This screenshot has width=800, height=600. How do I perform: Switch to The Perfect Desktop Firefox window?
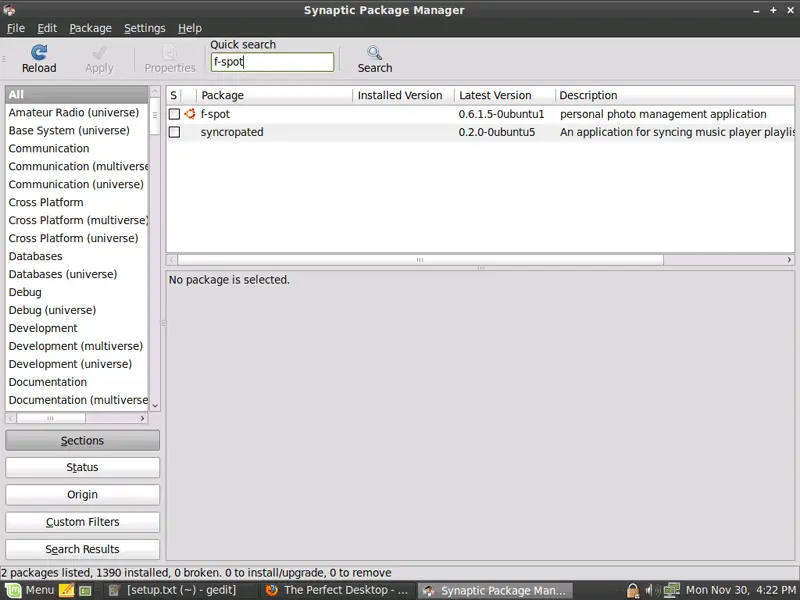tap(337, 590)
